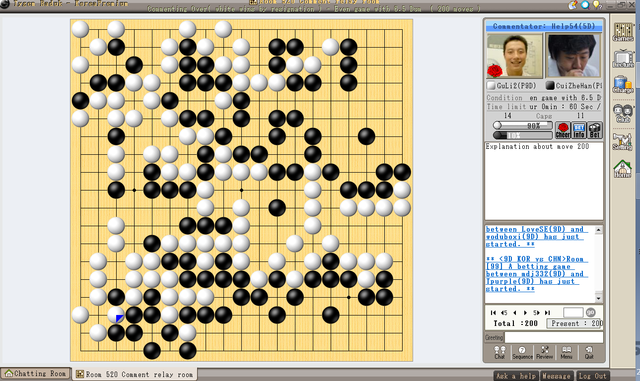The image size is (640, 381).
Task: Click the white stone with the blue last-move marker
Action: coord(116,315)
